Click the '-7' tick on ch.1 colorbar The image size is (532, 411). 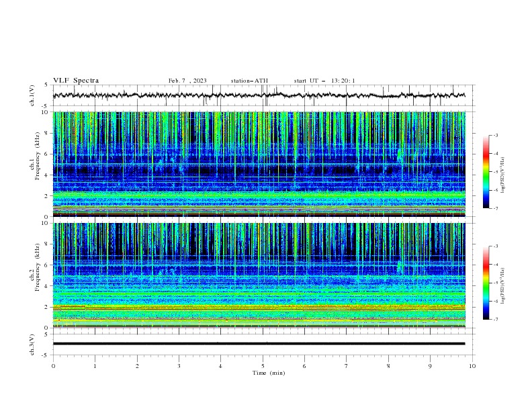pyautogui.click(x=495, y=208)
